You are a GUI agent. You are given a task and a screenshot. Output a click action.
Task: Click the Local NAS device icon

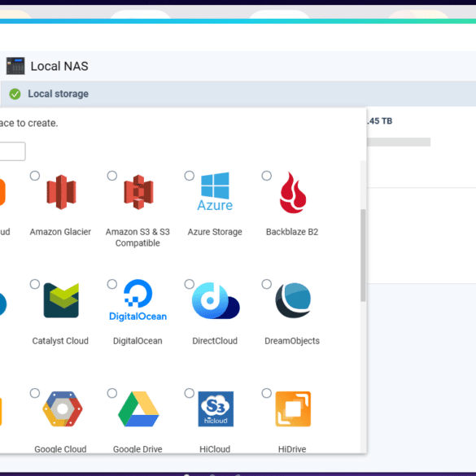click(x=15, y=66)
